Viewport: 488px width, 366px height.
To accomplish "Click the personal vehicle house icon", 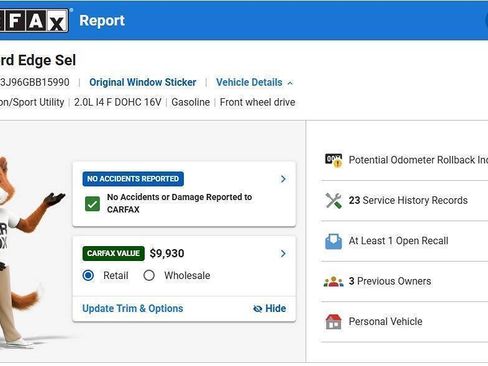I will (334, 322).
